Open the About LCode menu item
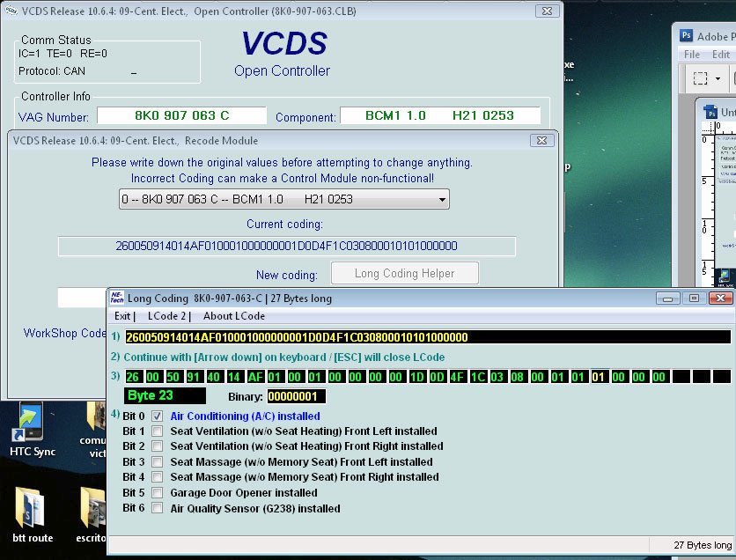 click(x=234, y=316)
